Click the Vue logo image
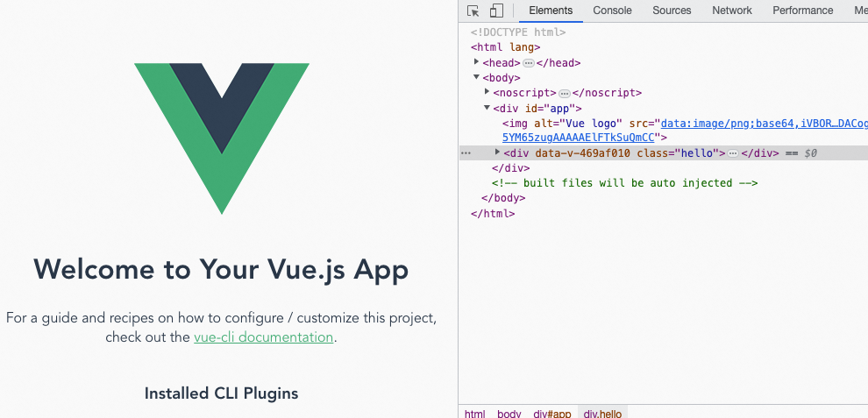 (222, 138)
